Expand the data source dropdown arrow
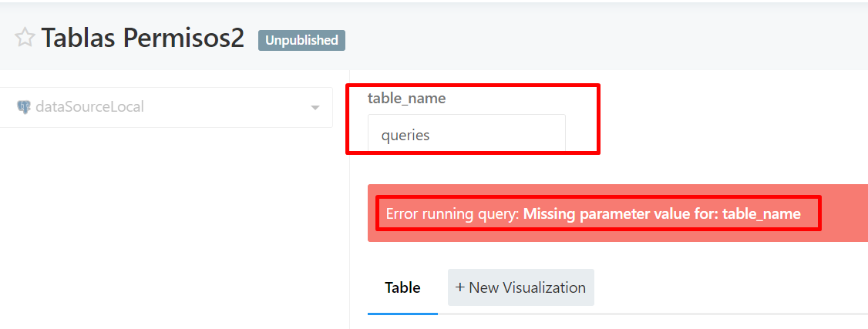 pyautogui.click(x=315, y=107)
